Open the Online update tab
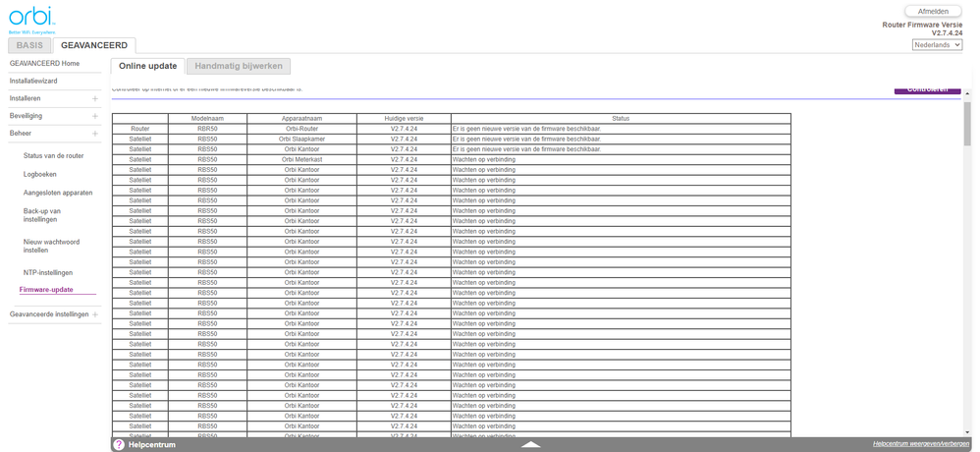 click(x=148, y=66)
